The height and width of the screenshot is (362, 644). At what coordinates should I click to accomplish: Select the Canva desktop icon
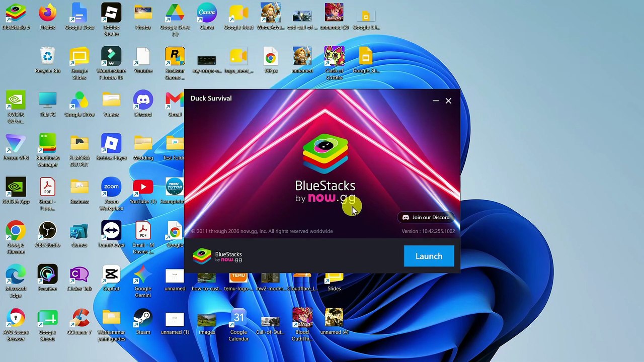207,17
